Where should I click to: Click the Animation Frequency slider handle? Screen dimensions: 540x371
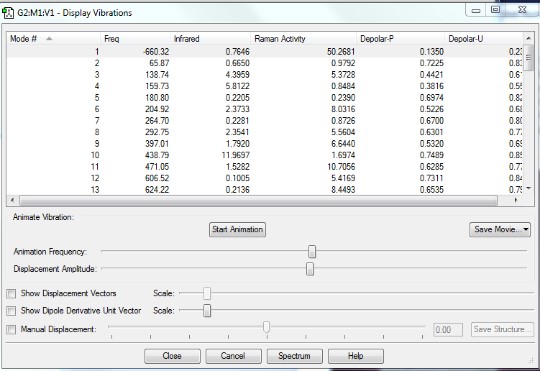coord(312,251)
